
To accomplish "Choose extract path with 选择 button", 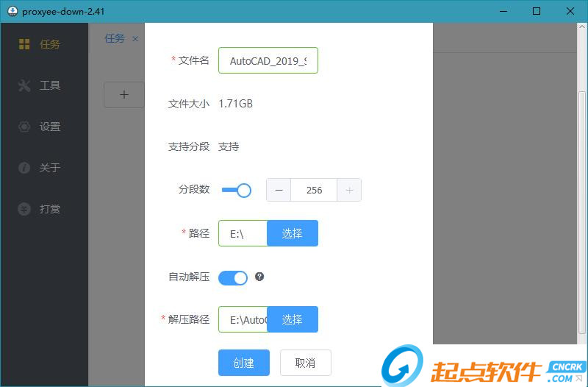I will [293, 319].
